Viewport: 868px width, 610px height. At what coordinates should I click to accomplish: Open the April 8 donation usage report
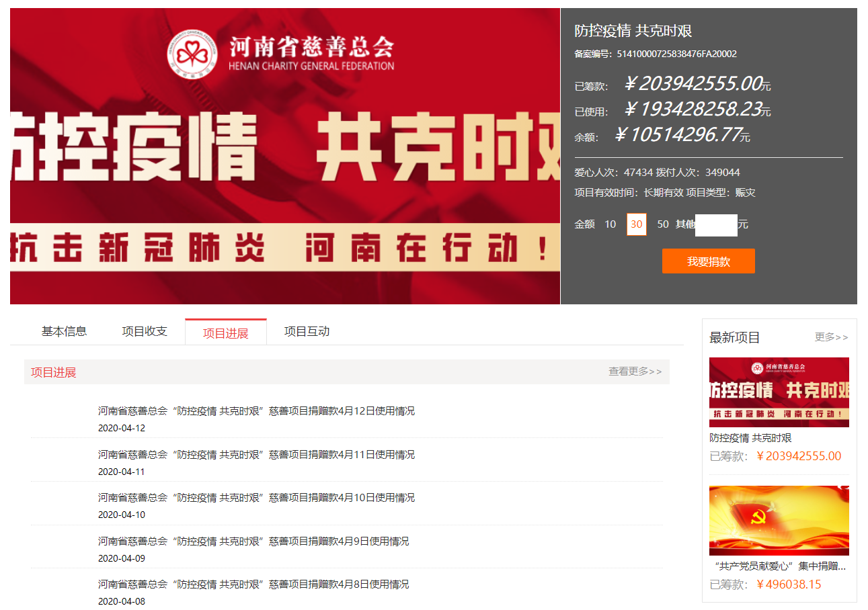(253, 584)
